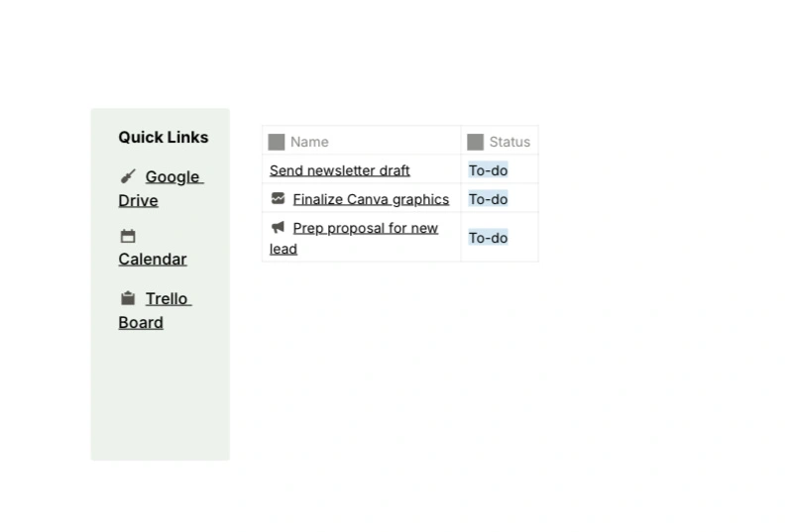
Task: Click the guitar icon beside Google Drive
Action: click(x=128, y=177)
